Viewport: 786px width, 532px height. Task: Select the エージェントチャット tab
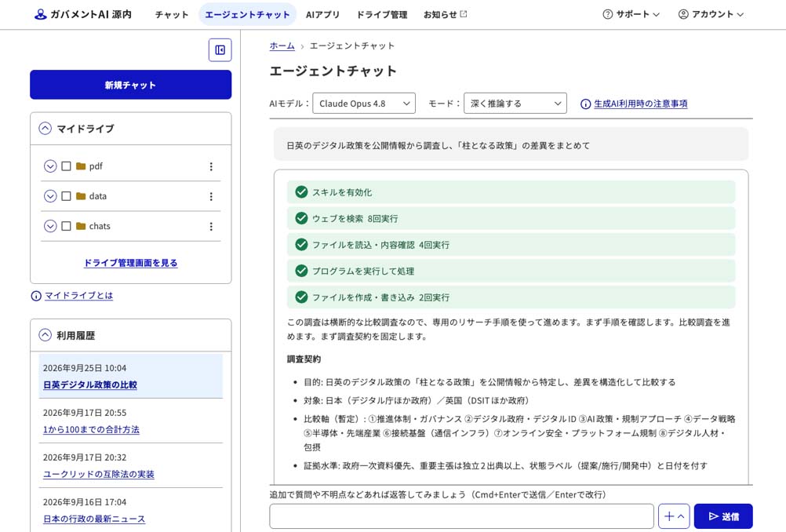(247, 15)
